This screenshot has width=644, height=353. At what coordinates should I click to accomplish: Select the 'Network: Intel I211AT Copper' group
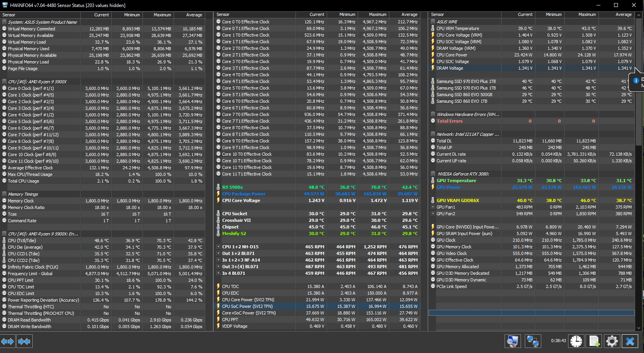pos(532,134)
